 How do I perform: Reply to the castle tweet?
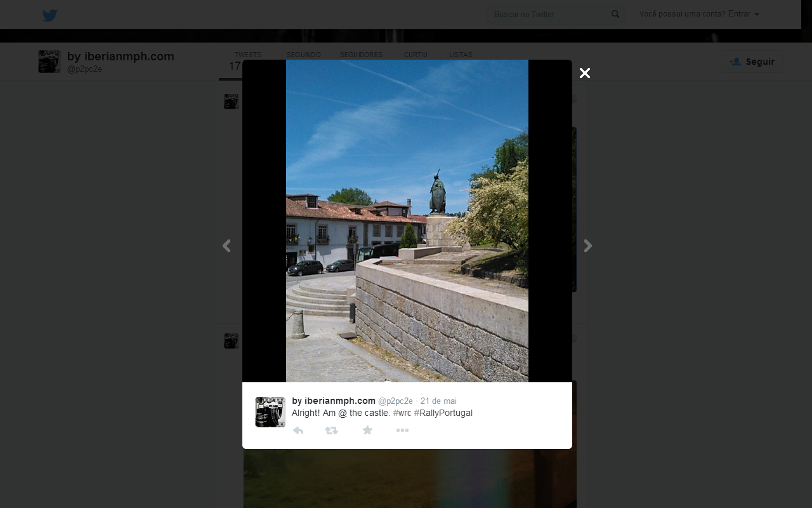point(298,431)
